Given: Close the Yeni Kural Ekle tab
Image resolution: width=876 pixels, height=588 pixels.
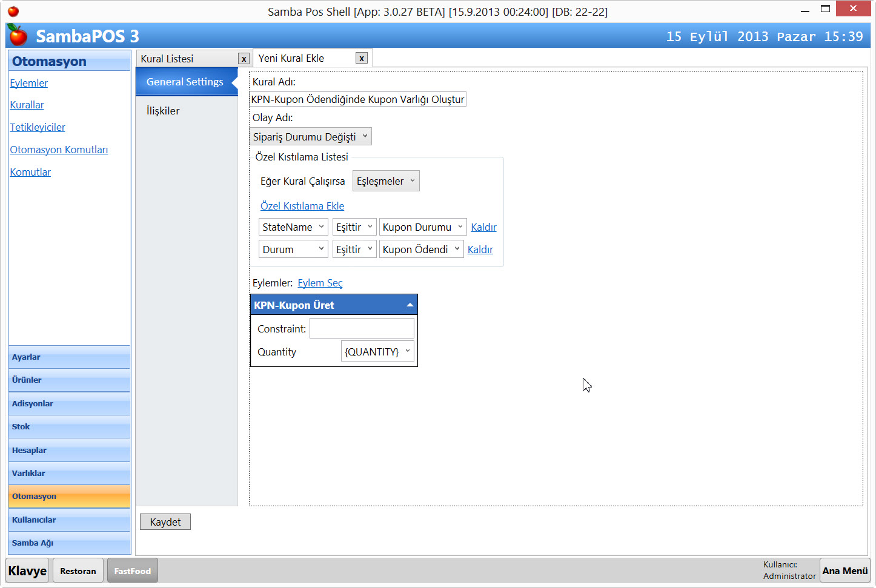Looking at the screenshot, I should (x=362, y=58).
